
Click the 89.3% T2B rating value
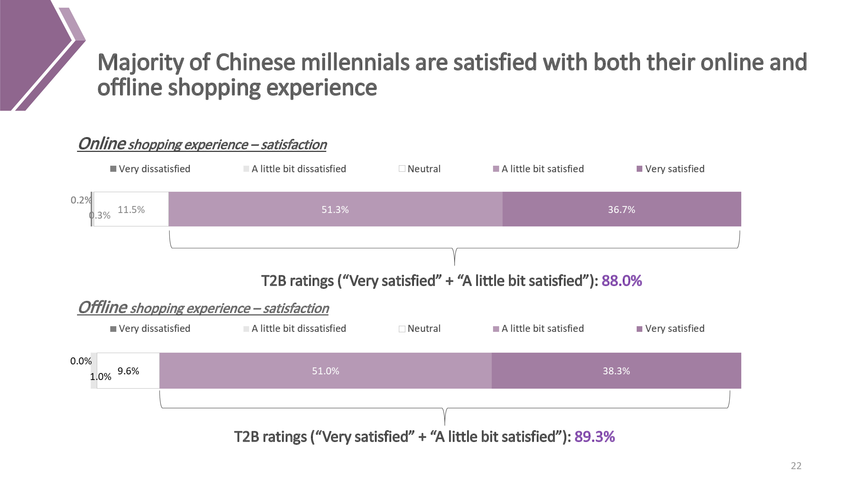595,436
